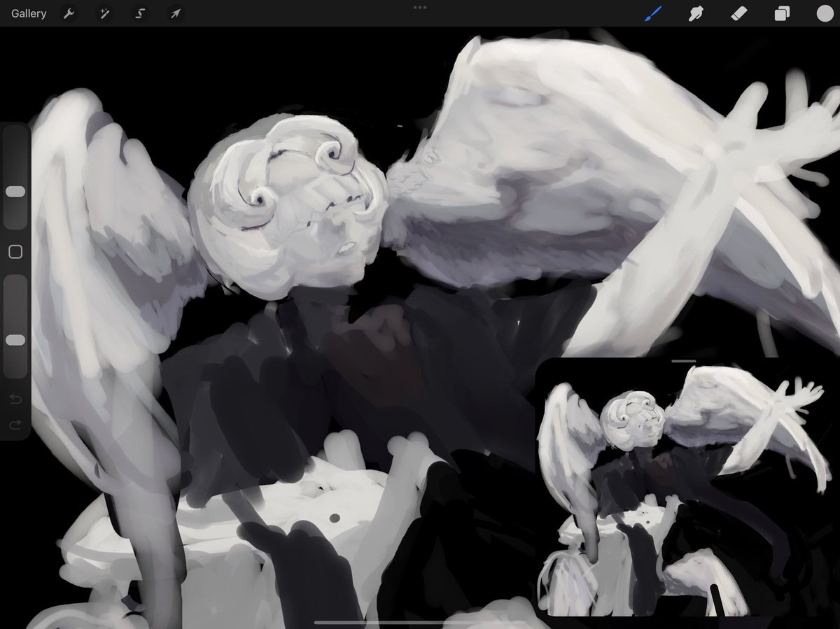Viewport: 840px width, 629px height.
Task: Select the Transform arrow tool
Action: (x=174, y=13)
